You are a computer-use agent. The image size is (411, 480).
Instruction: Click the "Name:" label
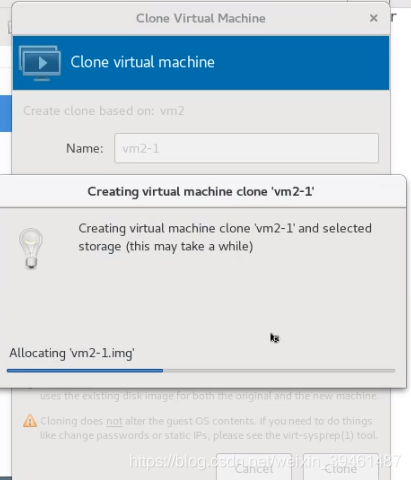pos(85,148)
